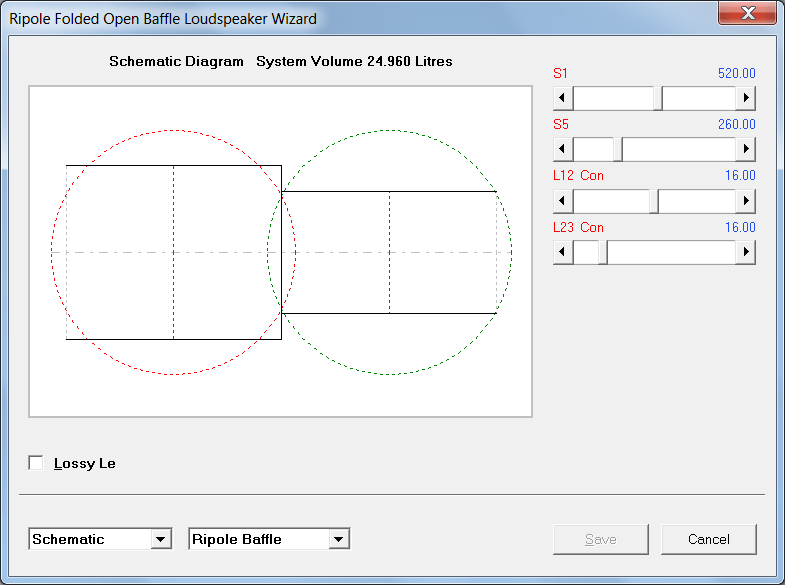Click the green dashed vertical line in diagram
The image size is (785, 585).
click(x=389, y=252)
